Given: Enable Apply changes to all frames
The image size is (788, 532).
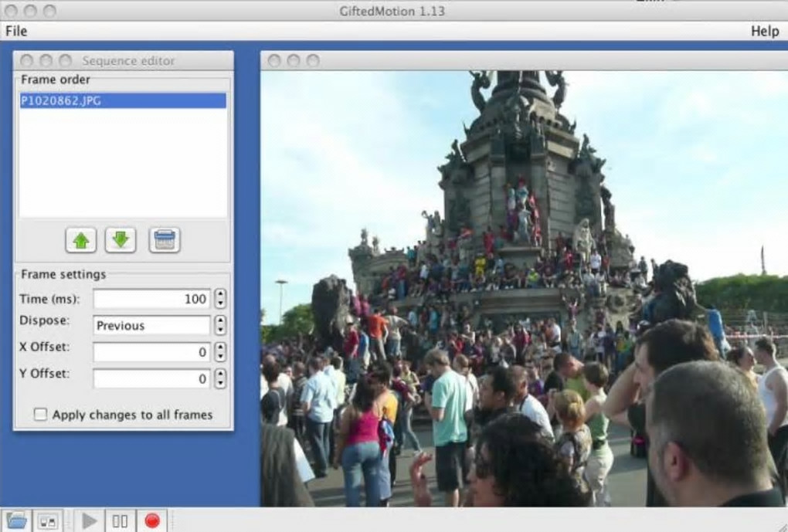Looking at the screenshot, I should (x=41, y=415).
